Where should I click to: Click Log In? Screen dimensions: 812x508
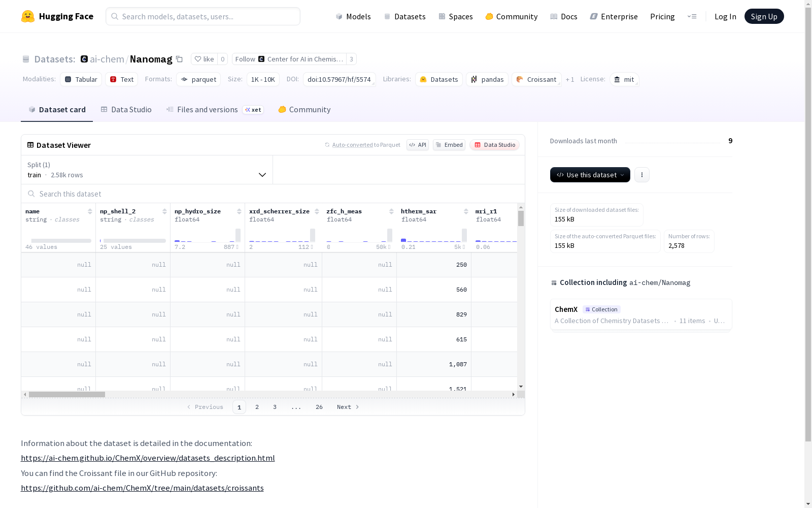(x=725, y=16)
